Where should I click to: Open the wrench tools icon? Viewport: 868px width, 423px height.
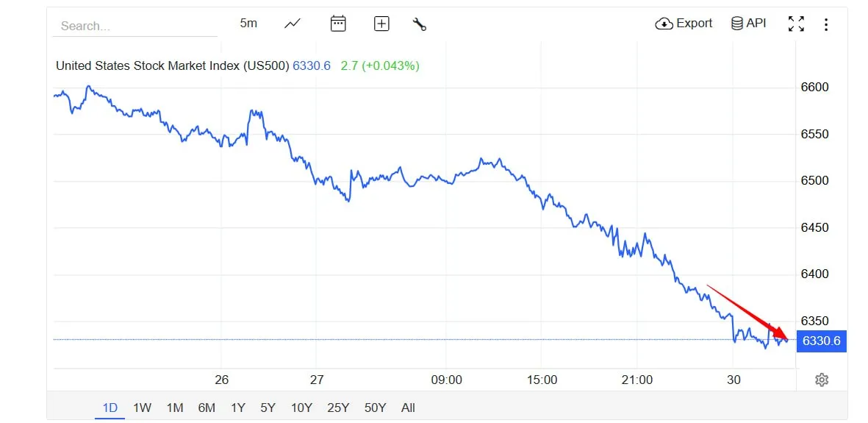[420, 24]
